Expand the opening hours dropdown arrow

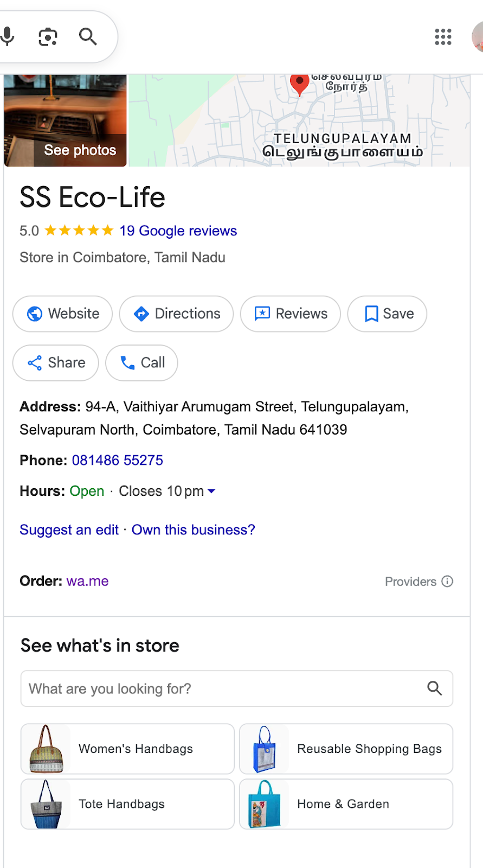(211, 492)
